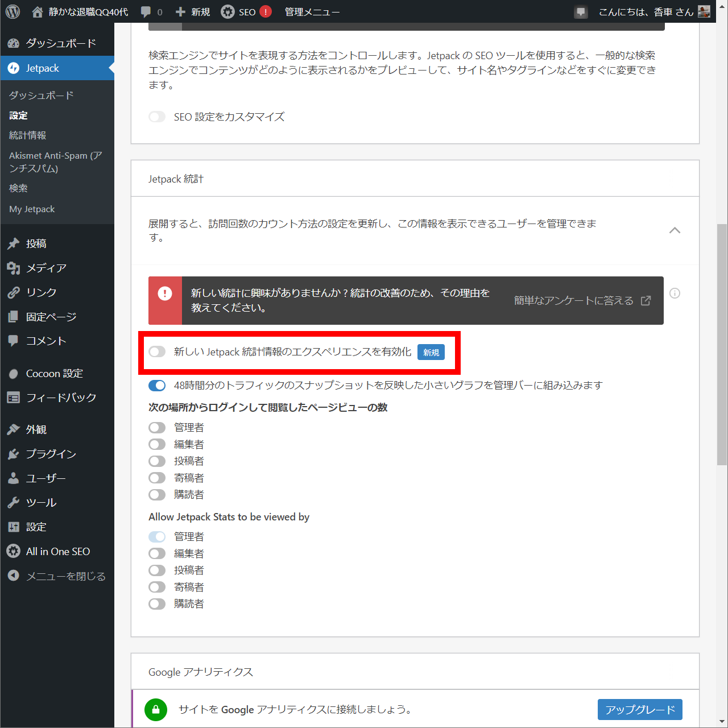Click the green lock icon for Google Analytics
This screenshot has height=728, width=728.
pos(156,710)
